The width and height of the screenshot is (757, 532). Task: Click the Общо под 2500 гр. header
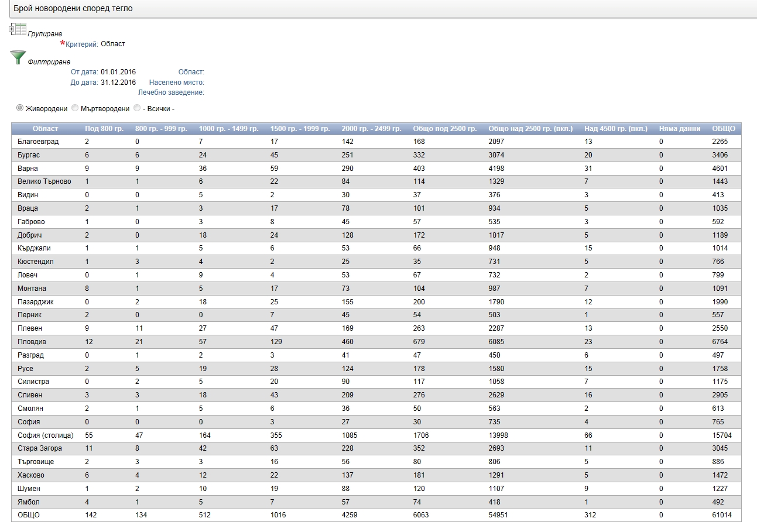pos(444,129)
